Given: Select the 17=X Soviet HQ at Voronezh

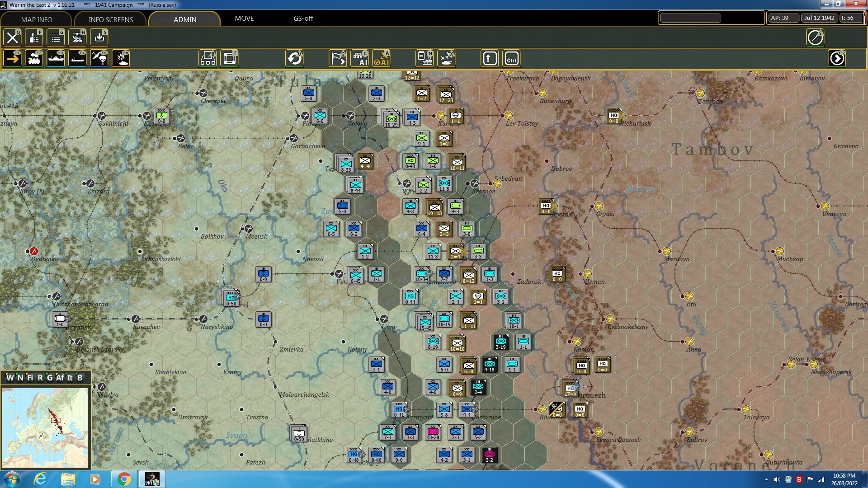Looking at the screenshot, I should tap(571, 389).
